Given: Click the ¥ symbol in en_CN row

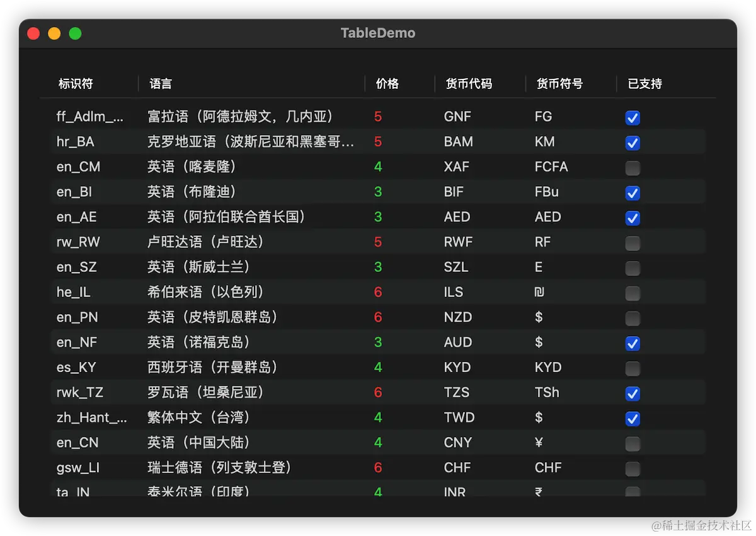Looking at the screenshot, I should (x=539, y=443).
